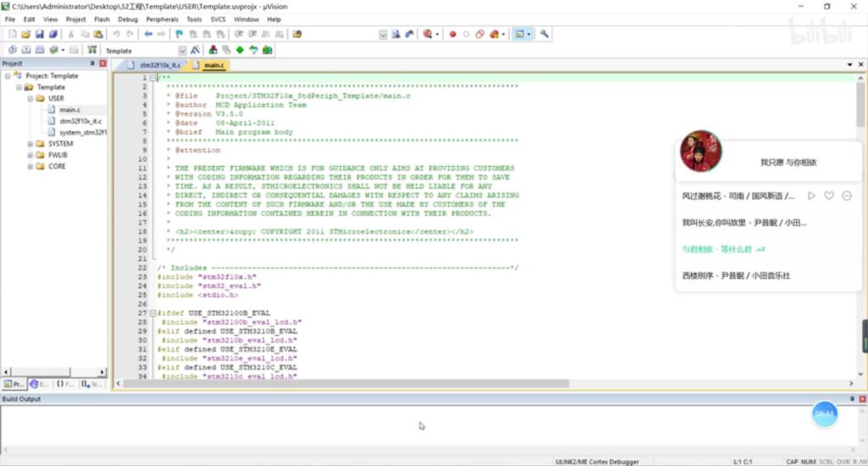Viewport: 868px width, 466px height.
Task: Open the Peripherals menu
Action: tap(161, 19)
